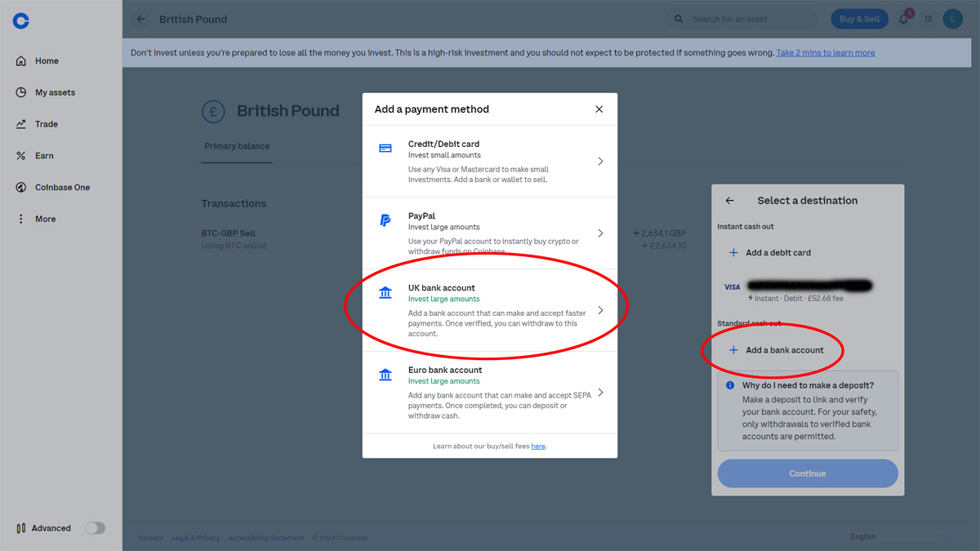The width and height of the screenshot is (980, 551).
Task: Click the Buy & Sell button
Action: tap(859, 19)
